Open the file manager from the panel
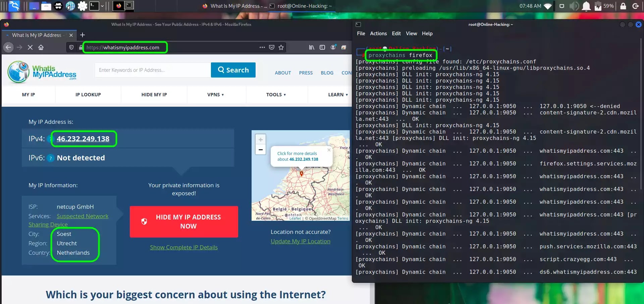Screen dimensions: 644x304 46,6
